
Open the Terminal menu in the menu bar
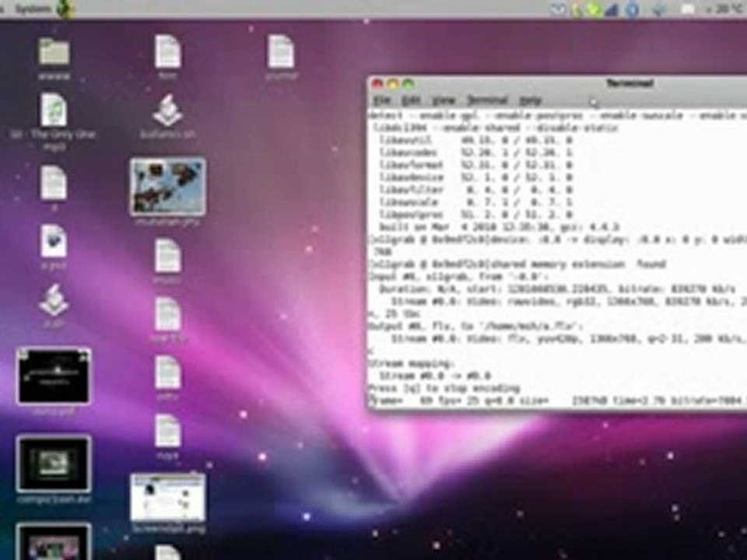pyautogui.click(x=487, y=100)
